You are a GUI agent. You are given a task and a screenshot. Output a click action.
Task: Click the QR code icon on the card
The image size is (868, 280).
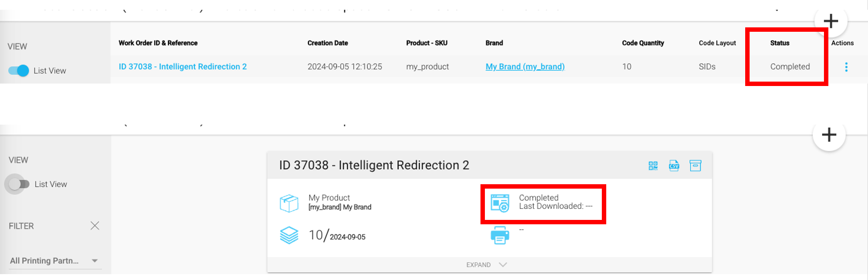[653, 166]
